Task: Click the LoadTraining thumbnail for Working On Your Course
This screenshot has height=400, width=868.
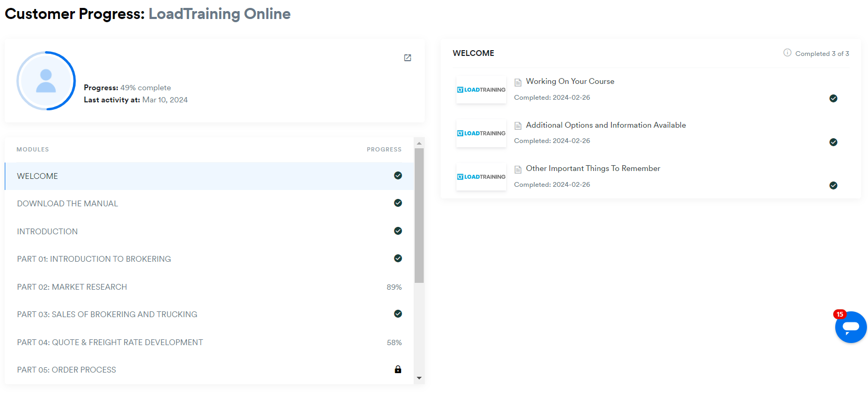Action: 481,90
